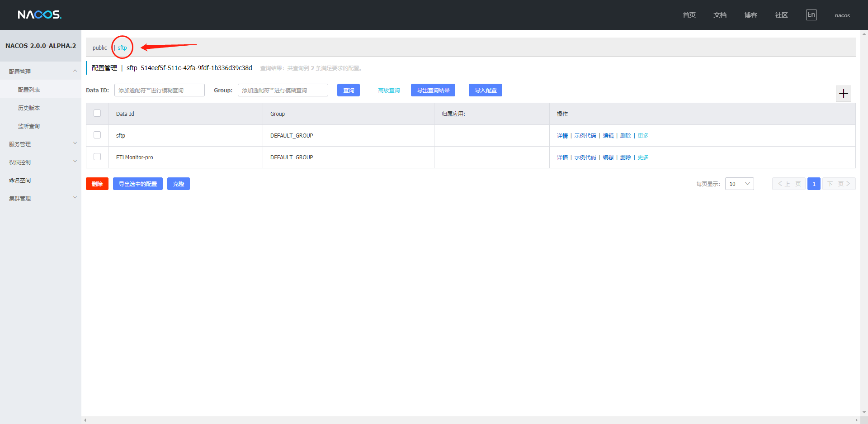Switch to the public namespace tab

coord(99,48)
